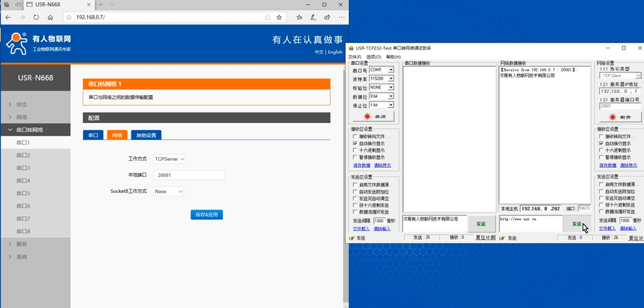Click network-side 发送 status hand icon
This screenshot has height=308, width=644.
coord(503,238)
